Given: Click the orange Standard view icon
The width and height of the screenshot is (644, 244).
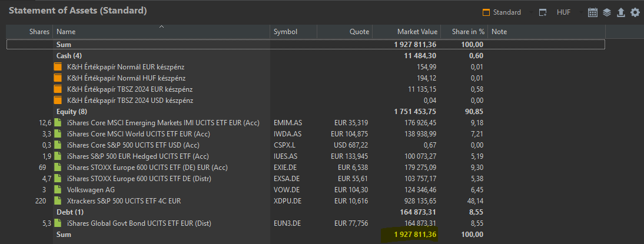Looking at the screenshot, I should (x=486, y=13).
